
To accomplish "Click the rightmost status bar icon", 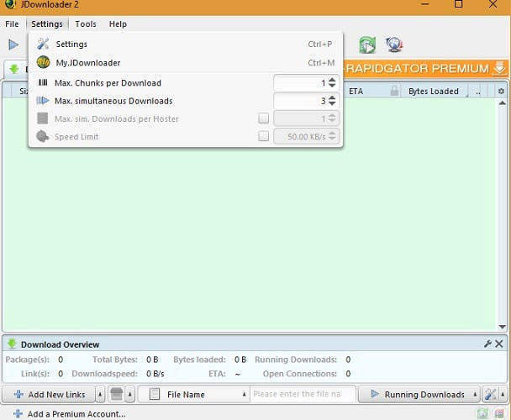I will [499, 413].
